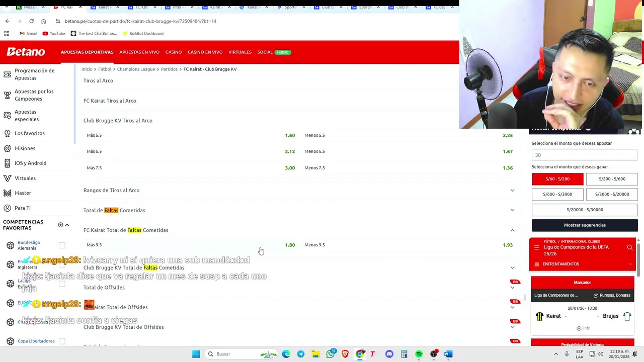This screenshot has width=644, height=362.
Task: Open iOS y Android sidebar icon
Action: 7,163
